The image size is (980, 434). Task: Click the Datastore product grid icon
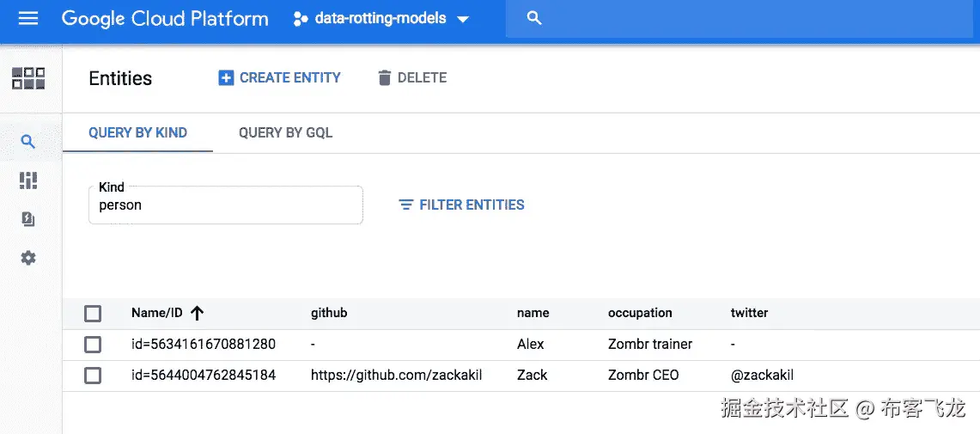(x=28, y=78)
